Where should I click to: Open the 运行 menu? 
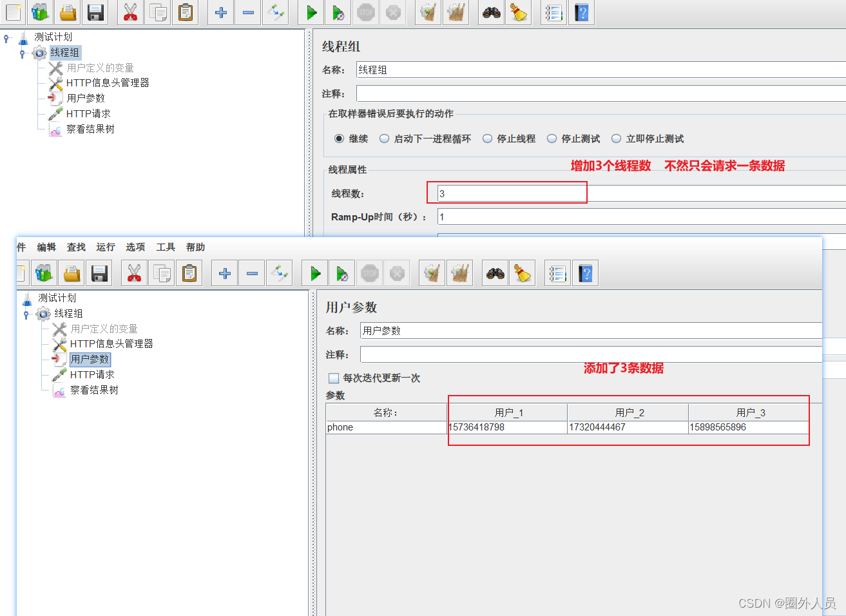[106, 247]
